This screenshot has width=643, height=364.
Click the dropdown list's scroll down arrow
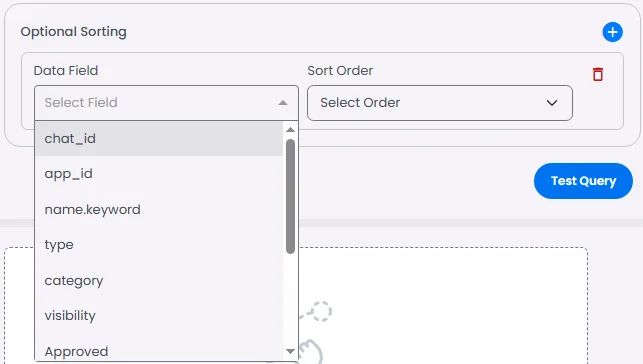point(290,351)
